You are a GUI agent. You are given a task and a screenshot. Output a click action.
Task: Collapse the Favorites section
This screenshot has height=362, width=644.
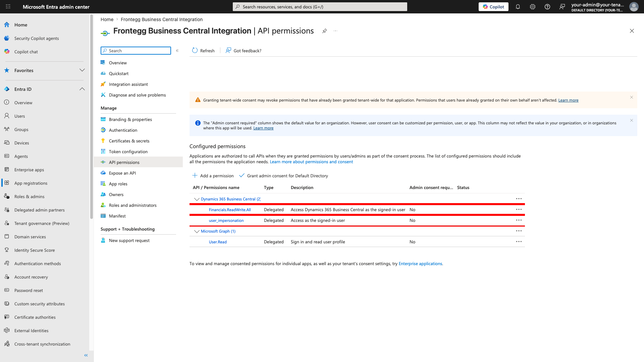[82, 70]
